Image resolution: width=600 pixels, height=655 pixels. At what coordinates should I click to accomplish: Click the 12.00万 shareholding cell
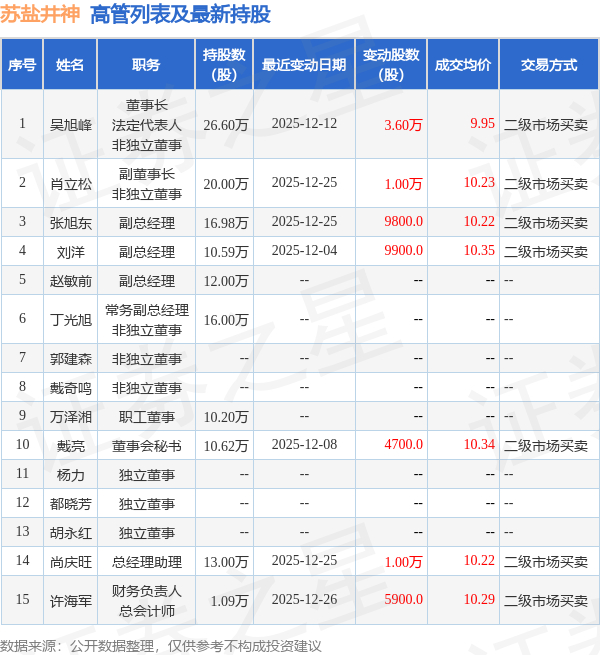coord(226,281)
